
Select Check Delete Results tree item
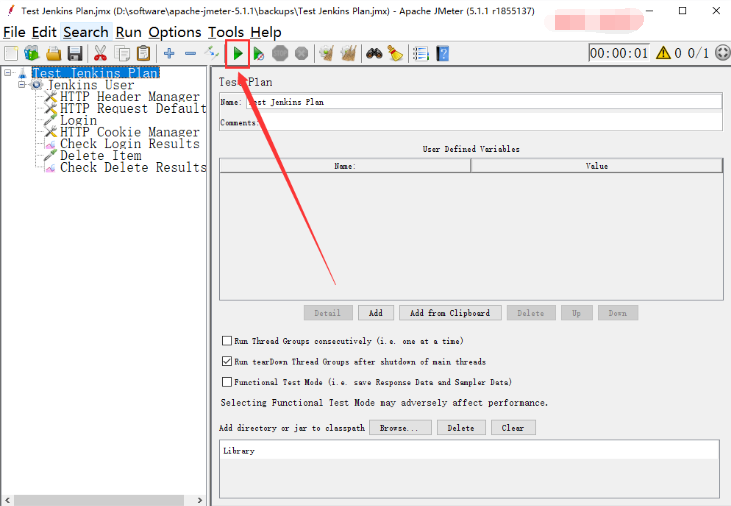pos(133,167)
